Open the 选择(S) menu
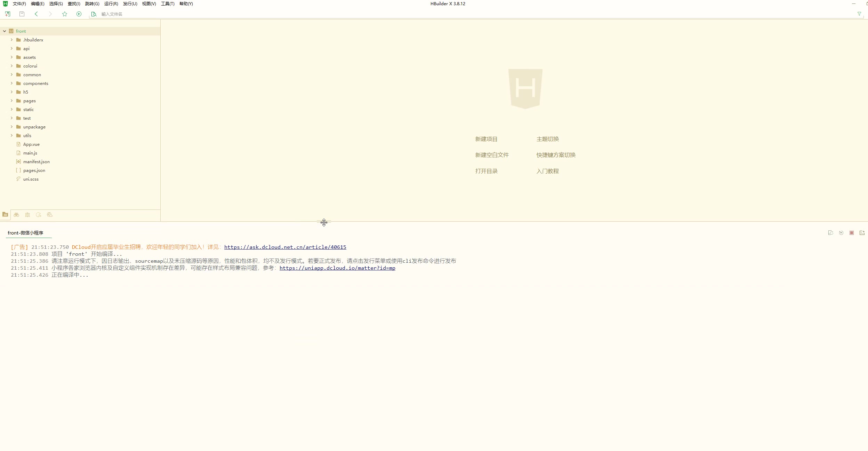This screenshot has width=868, height=451. pos(56,4)
